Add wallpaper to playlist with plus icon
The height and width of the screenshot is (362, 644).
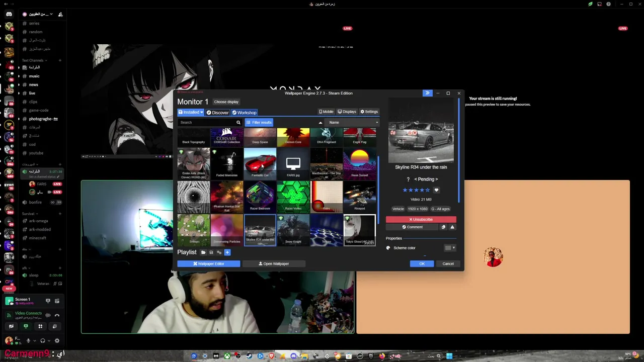pos(227,252)
